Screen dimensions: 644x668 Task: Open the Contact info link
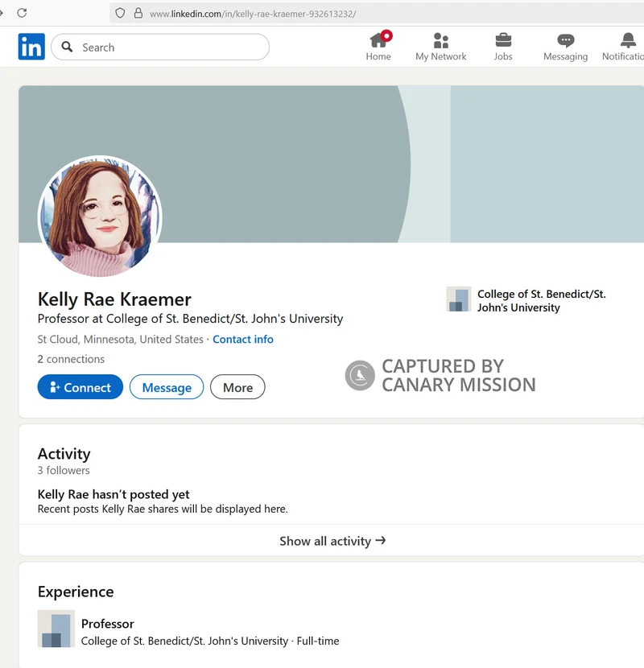[243, 339]
